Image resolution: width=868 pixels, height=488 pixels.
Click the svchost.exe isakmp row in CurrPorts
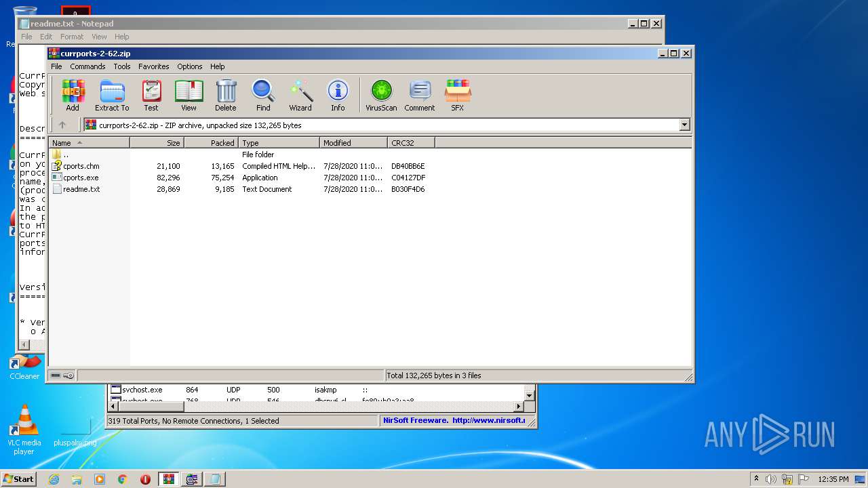[x=316, y=390]
